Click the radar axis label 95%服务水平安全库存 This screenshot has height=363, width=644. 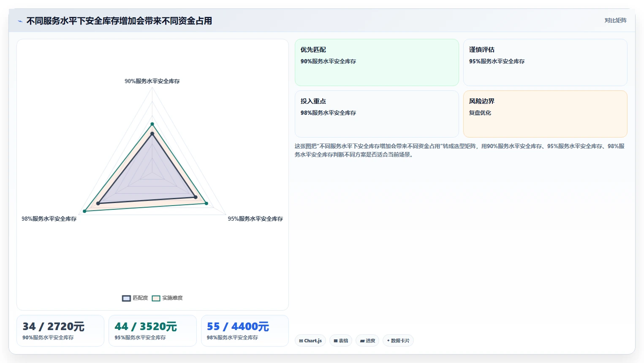(x=255, y=219)
